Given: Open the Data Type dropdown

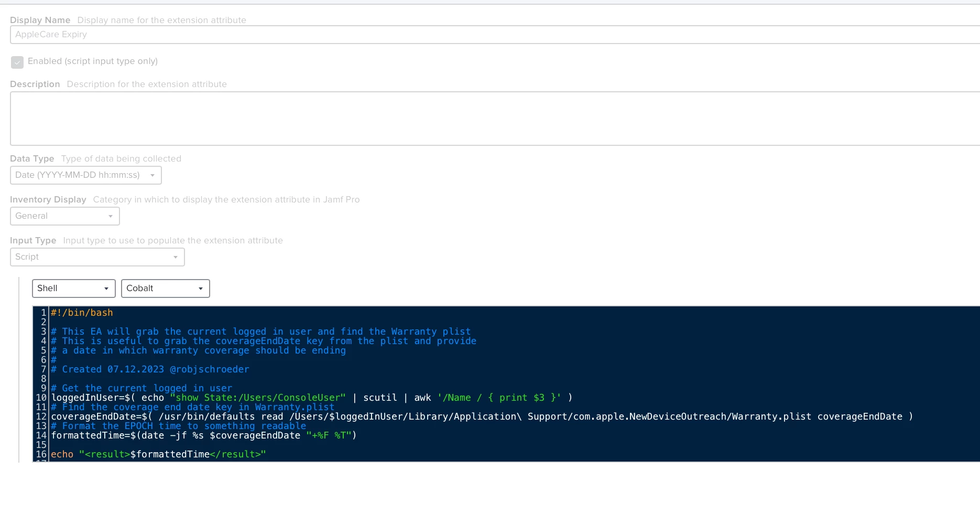Looking at the screenshot, I should [86, 175].
